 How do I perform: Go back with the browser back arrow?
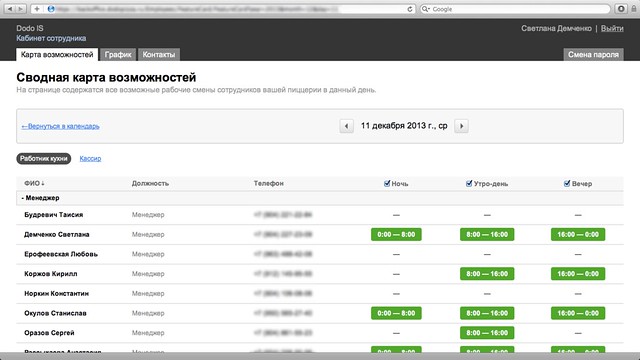click(x=10, y=9)
